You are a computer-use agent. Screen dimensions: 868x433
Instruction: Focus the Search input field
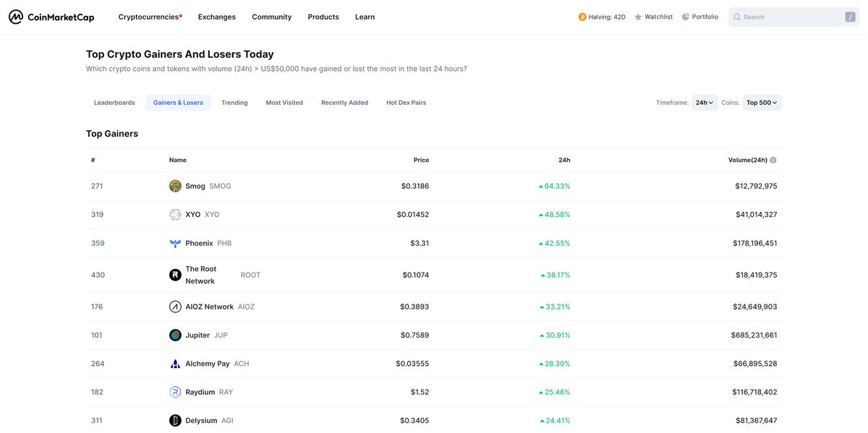[x=793, y=17]
